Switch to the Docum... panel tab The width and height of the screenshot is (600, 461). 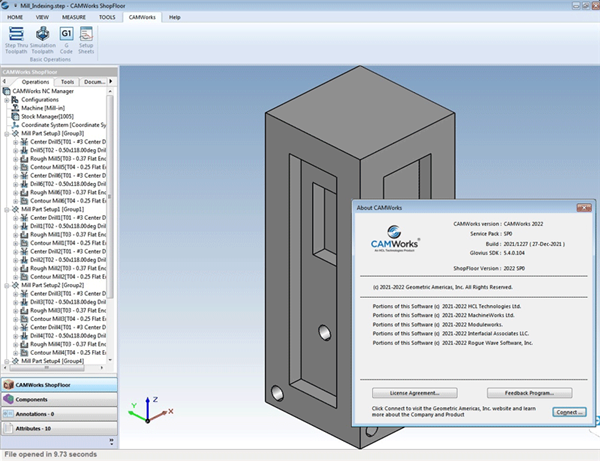pyautogui.click(x=94, y=82)
